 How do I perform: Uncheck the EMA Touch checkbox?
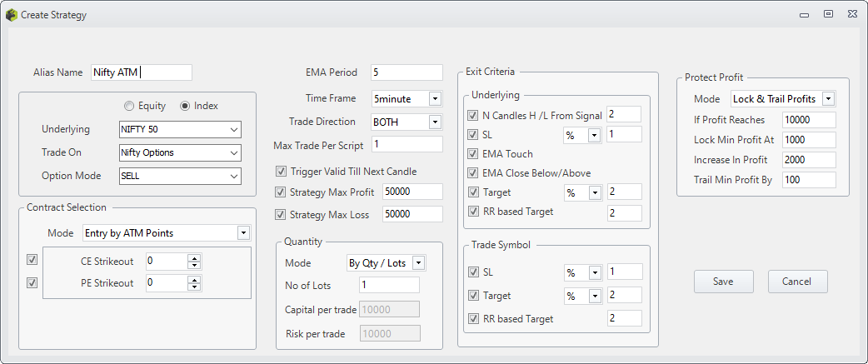[x=473, y=154]
